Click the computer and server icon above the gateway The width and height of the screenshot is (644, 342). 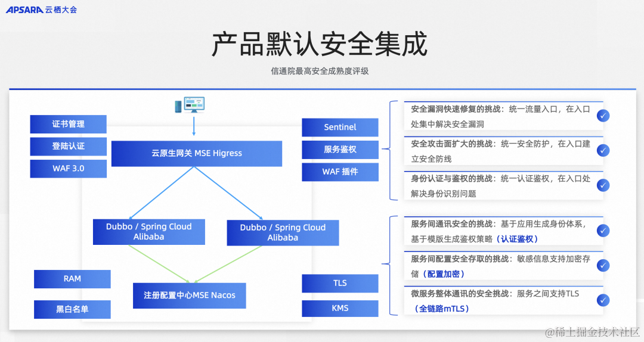(x=190, y=105)
